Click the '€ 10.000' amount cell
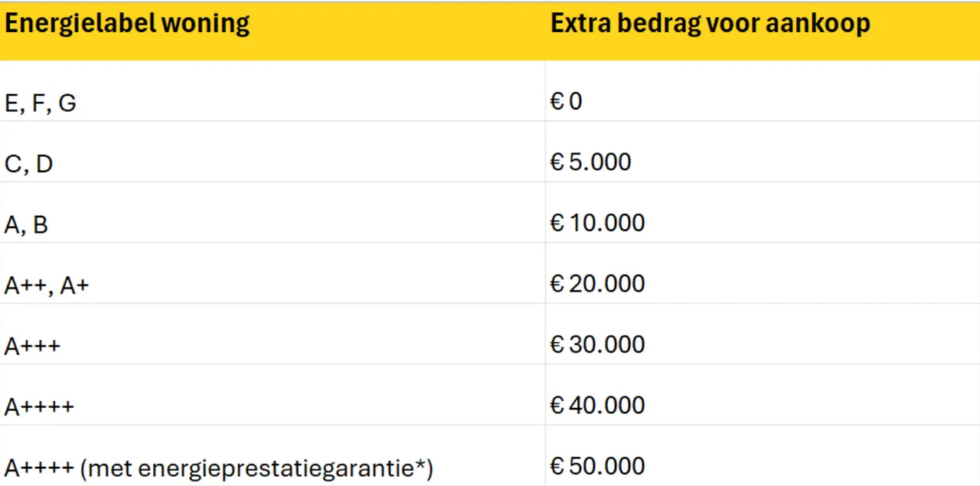Viewport: 980px width, 486px height. pyautogui.click(x=763, y=212)
